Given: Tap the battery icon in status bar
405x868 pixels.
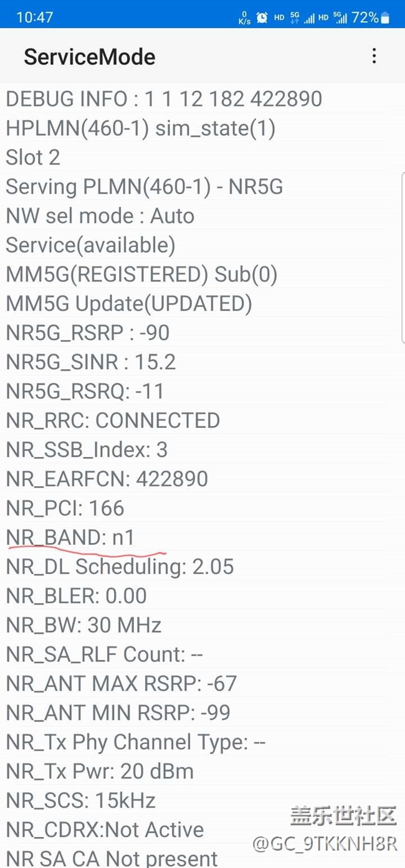Looking at the screenshot, I should [x=385, y=17].
